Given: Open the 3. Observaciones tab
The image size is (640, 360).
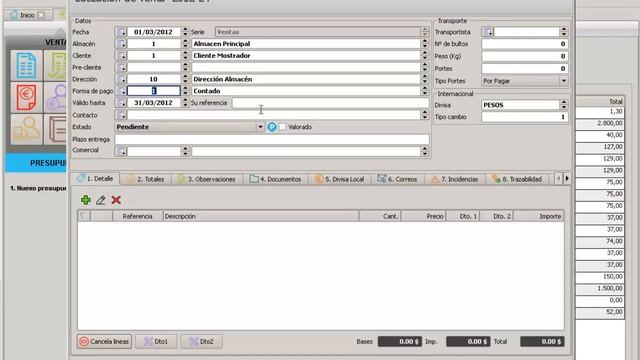Looking at the screenshot, I should click(207, 179).
